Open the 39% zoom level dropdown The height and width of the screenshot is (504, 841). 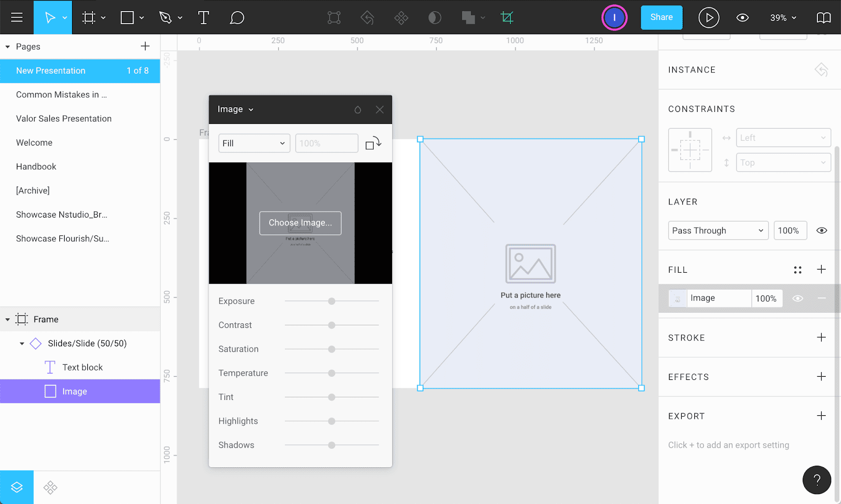click(782, 17)
